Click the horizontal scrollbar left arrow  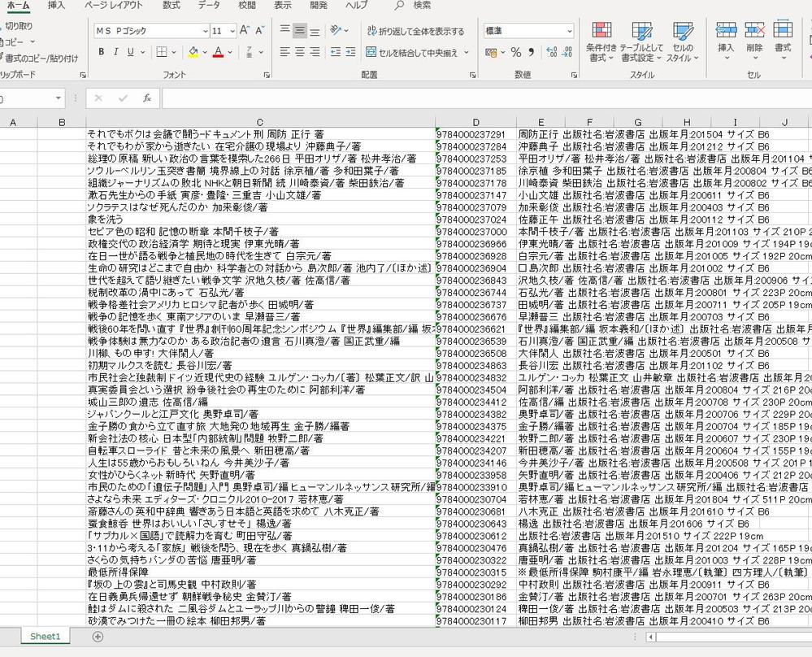[x=650, y=637]
